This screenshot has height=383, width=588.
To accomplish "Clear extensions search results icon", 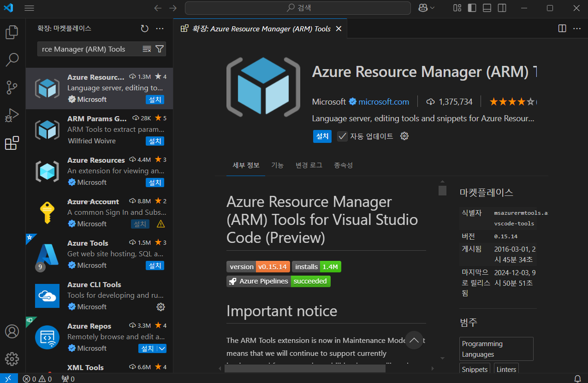I will (147, 49).
